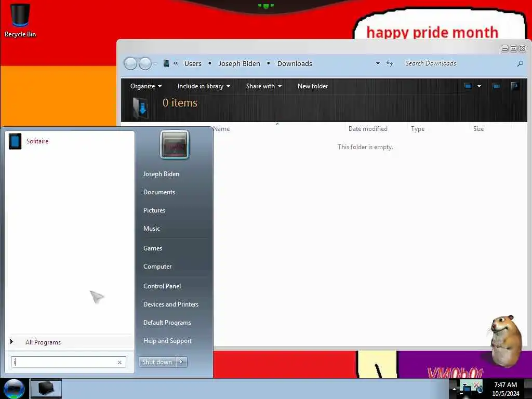Viewport: 532px width, 399px height.
Task: Click the Help icon in Explorer toolbar
Action: [x=515, y=86]
